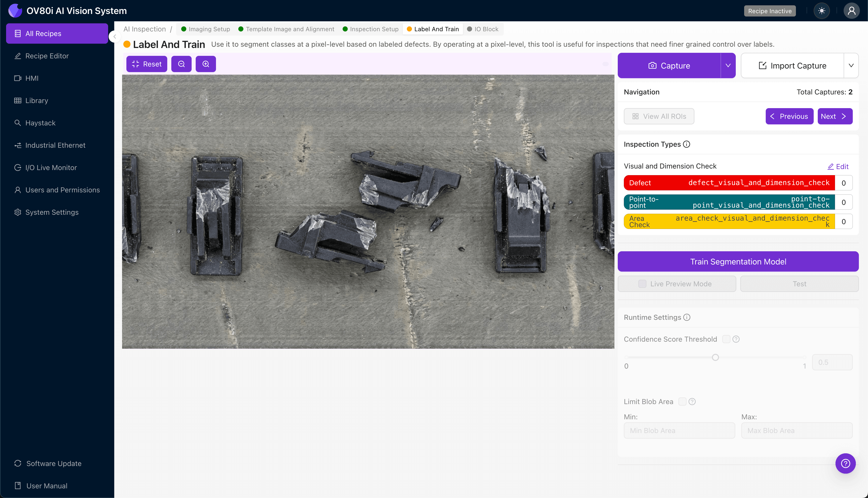
Task: Switch to the IO Block tab
Action: (483, 29)
